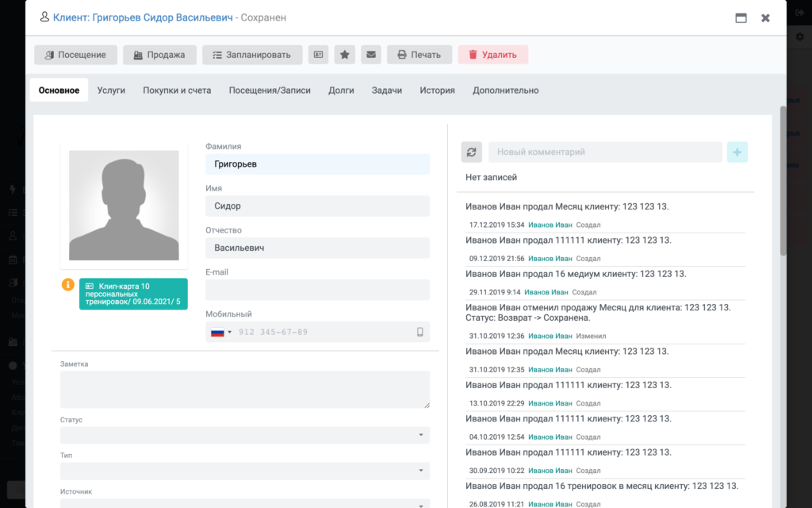Image resolution: width=812 pixels, height=508 pixels.
Task: Open the Задачи tab
Action: point(387,90)
